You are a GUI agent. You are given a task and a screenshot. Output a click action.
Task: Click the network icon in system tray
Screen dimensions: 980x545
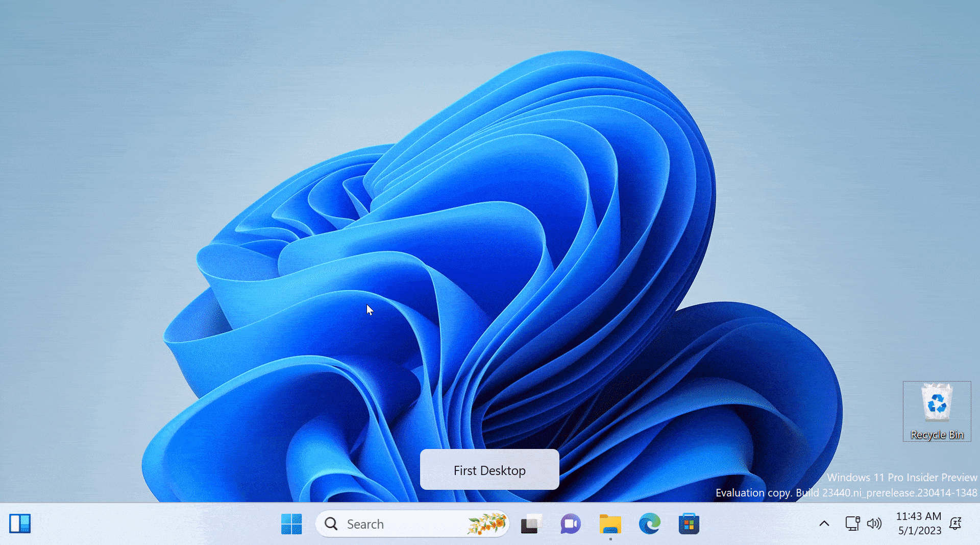[851, 524]
